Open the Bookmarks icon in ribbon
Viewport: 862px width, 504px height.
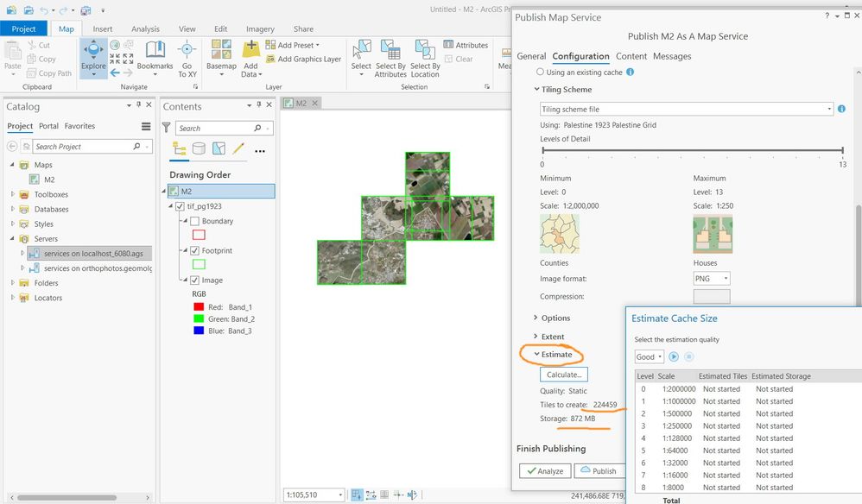(155, 50)
